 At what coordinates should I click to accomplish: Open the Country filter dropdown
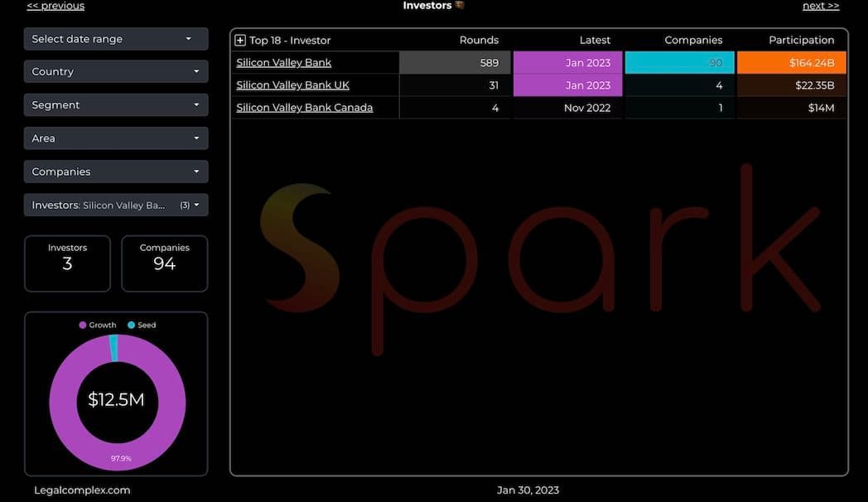(x=116, y=72)
